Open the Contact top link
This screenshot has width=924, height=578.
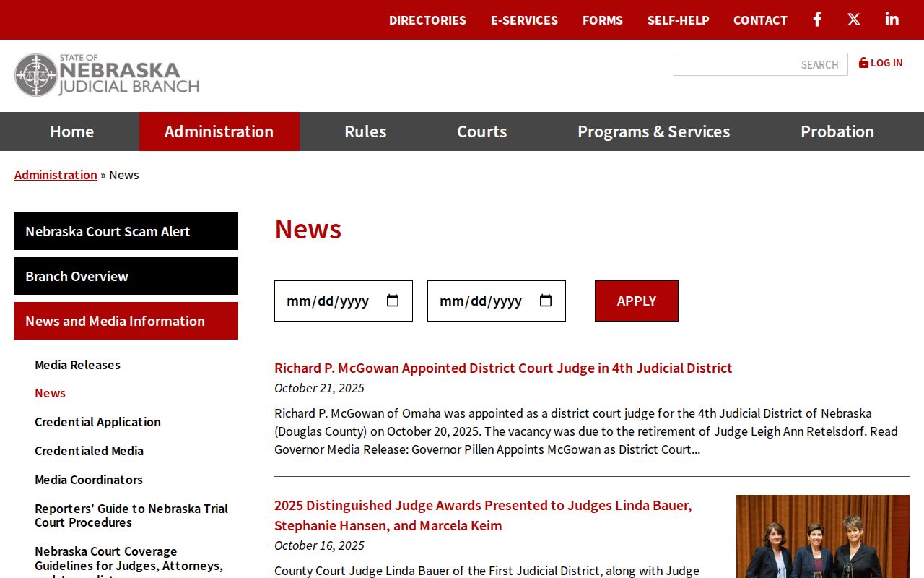click(760, 20)
